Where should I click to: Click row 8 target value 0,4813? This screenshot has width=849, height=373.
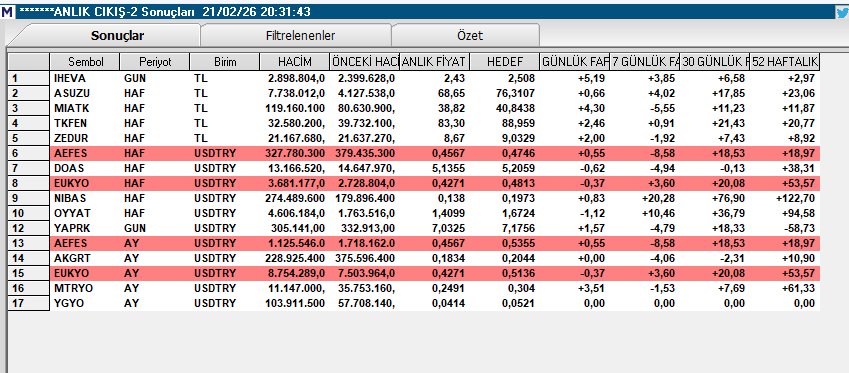(518, 183)
